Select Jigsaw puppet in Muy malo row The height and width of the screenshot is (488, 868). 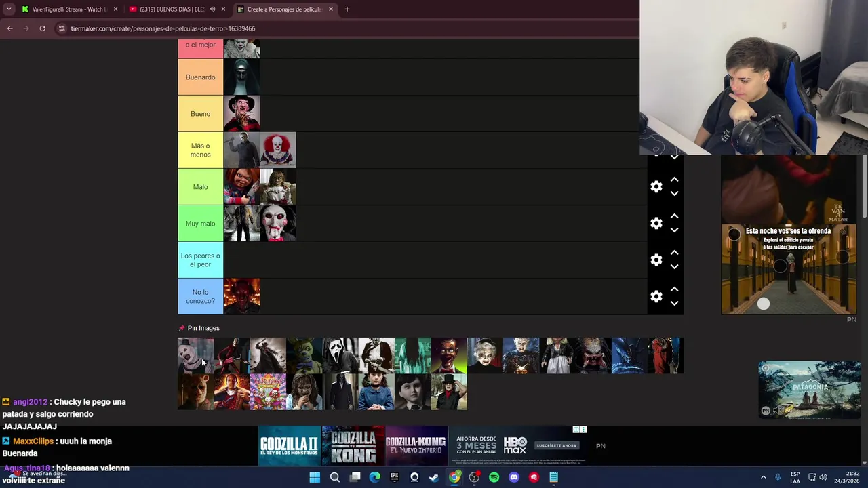(x=278, y=223)
